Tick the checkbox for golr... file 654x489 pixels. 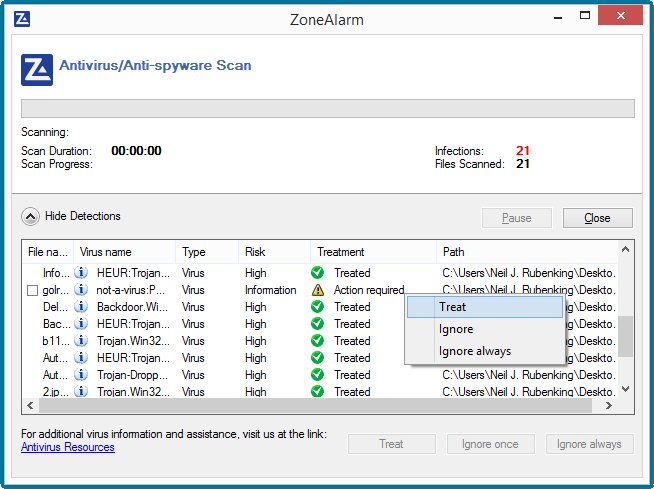click(32, 290)
